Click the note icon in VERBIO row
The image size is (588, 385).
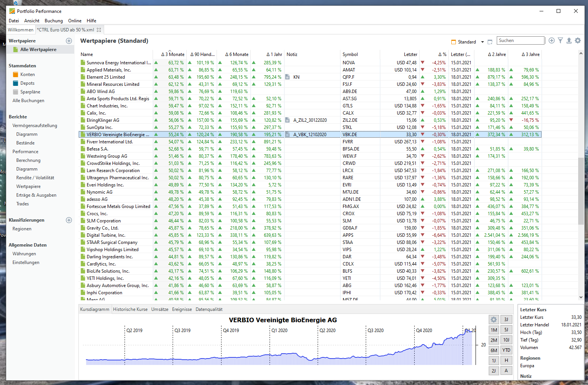pyautogui.click(x=287, y=134)
